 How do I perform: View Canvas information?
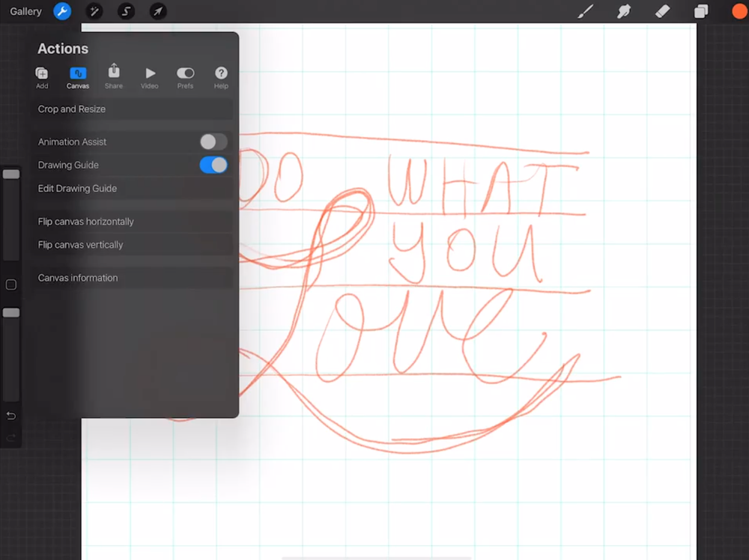coord(77,277)
